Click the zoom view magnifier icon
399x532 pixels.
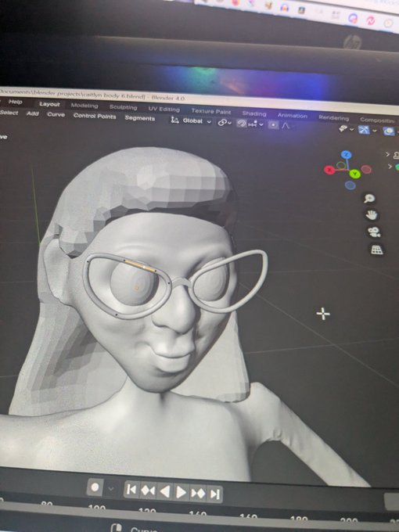(369, 199)
